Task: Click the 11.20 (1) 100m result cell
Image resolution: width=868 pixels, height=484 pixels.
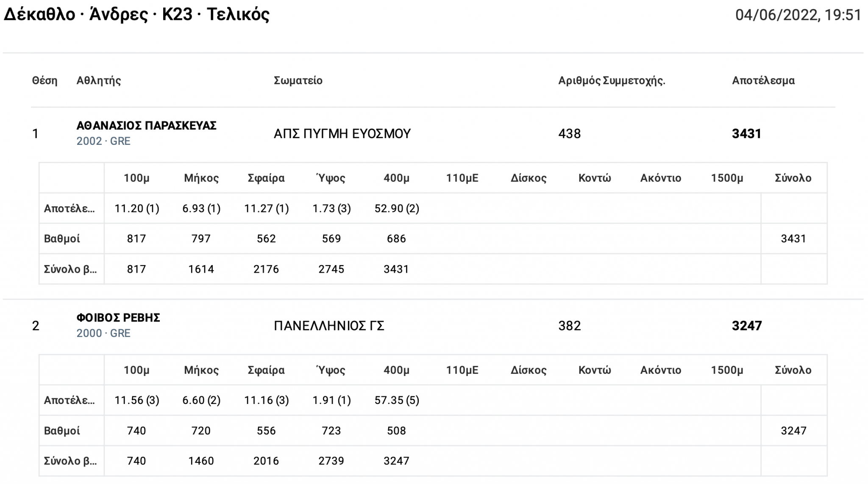Action: click(x=136, y=208)
